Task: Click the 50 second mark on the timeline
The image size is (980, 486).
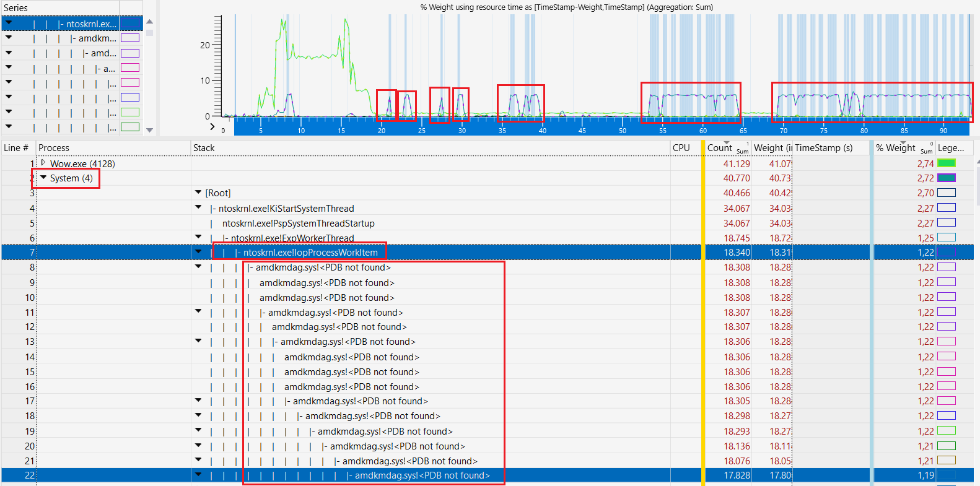Action: pos(623,131)
